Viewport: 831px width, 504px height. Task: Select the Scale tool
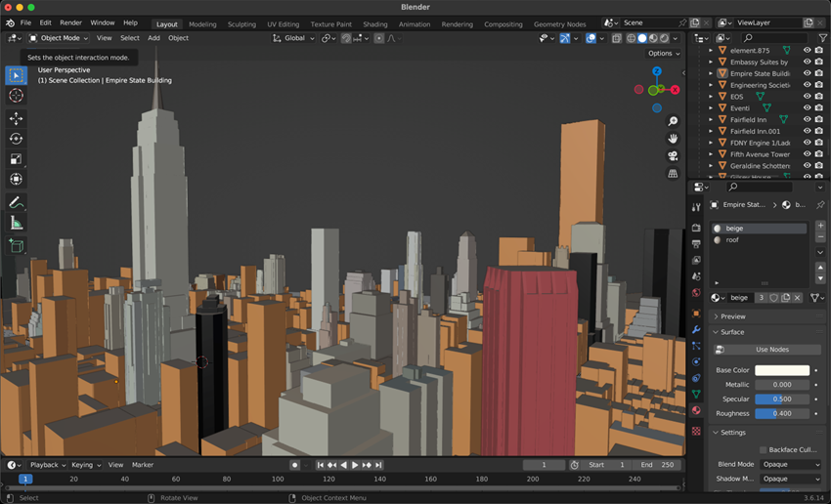[x=16, y=159]
